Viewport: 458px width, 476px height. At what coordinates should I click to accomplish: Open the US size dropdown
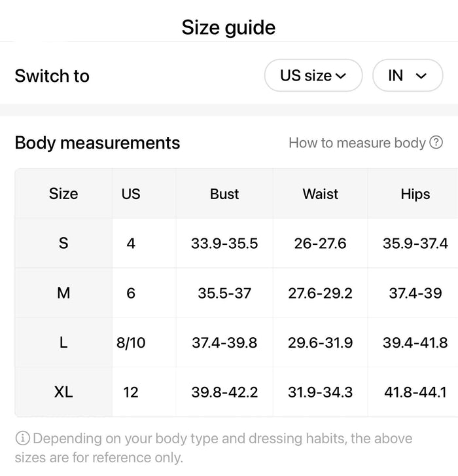(x=313, y=75)
